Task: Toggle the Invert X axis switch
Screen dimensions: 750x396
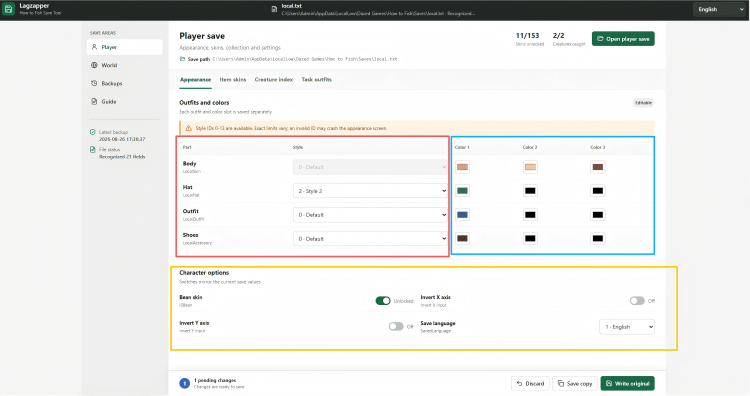Action: [637, 300]
